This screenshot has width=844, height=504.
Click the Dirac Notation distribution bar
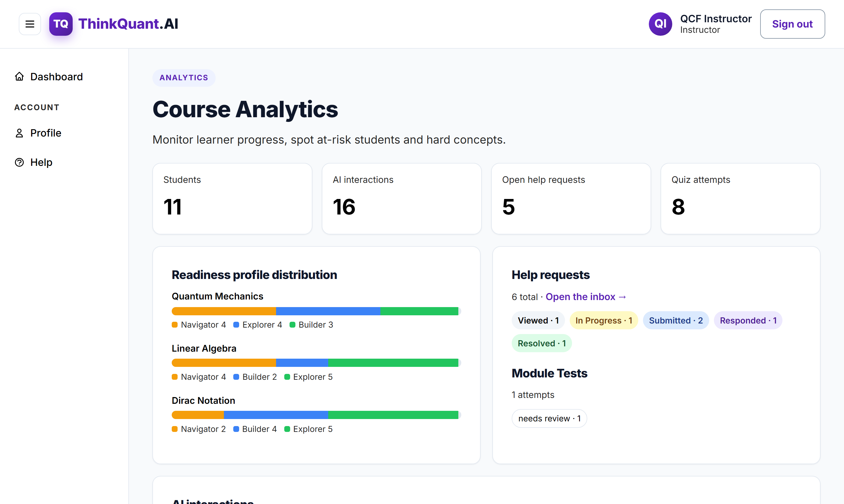316,415
